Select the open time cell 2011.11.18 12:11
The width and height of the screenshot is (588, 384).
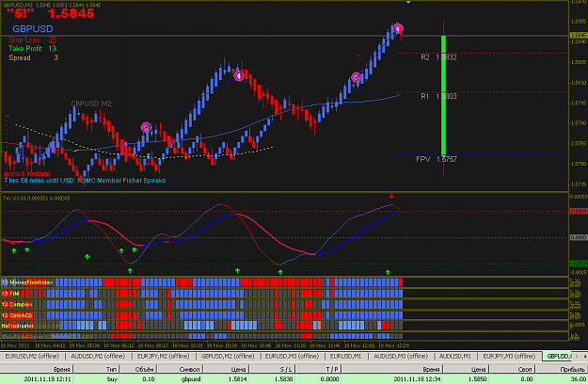pos(47,379)
